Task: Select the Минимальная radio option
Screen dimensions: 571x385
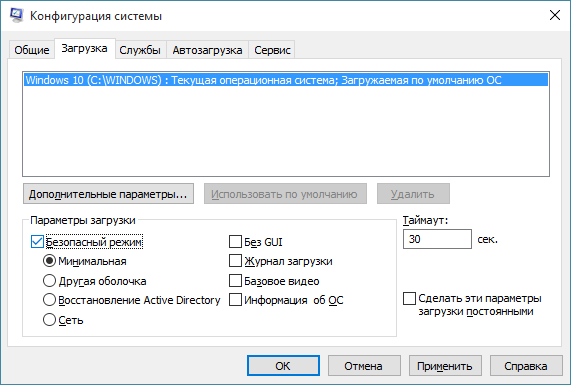Action: 49,261
